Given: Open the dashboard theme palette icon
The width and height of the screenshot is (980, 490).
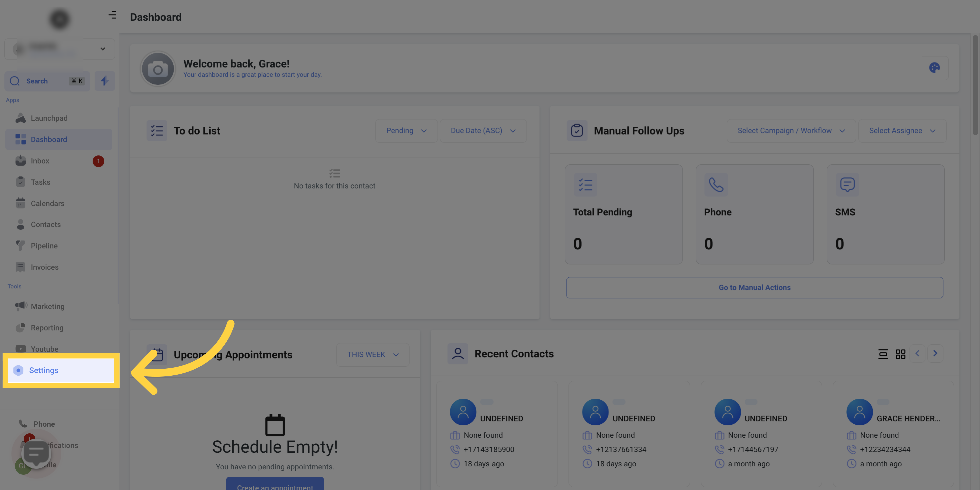Looking at the screenshot, I should click(x=934, y=68).
